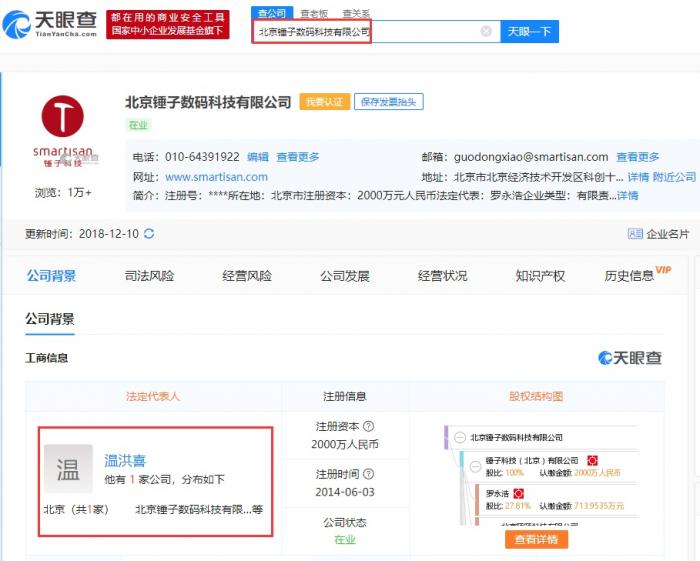Select the registration date 2014-06-03

345,492
